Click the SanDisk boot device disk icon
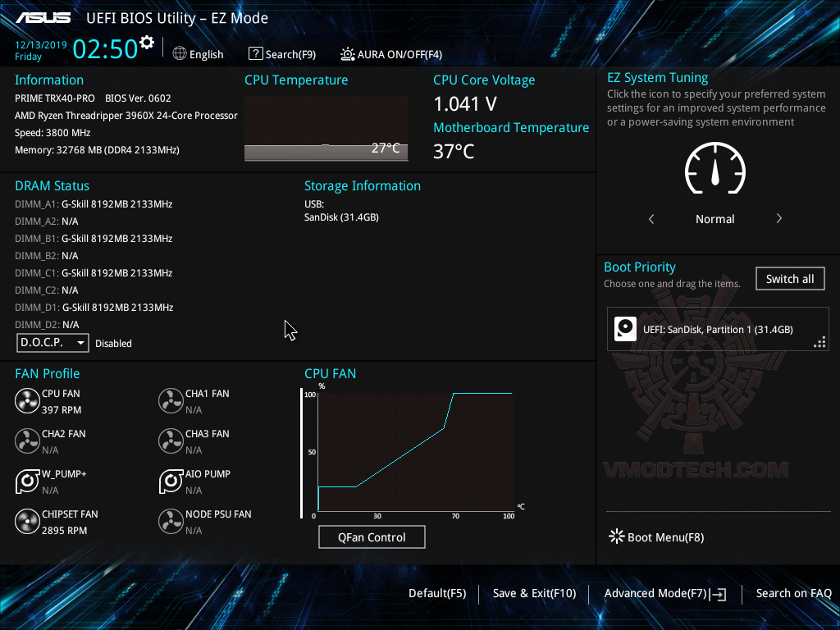 625,329
